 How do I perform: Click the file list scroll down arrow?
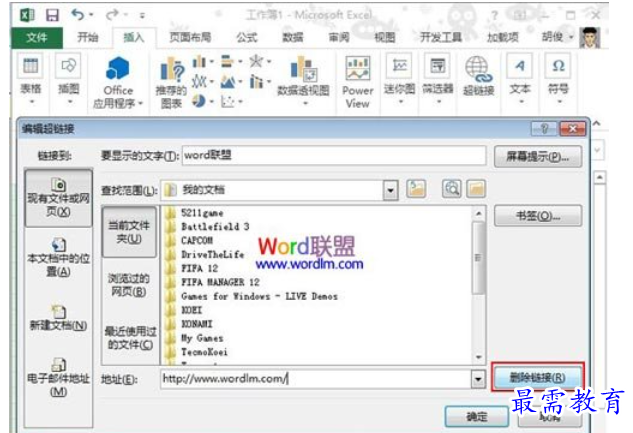(479, 357)
